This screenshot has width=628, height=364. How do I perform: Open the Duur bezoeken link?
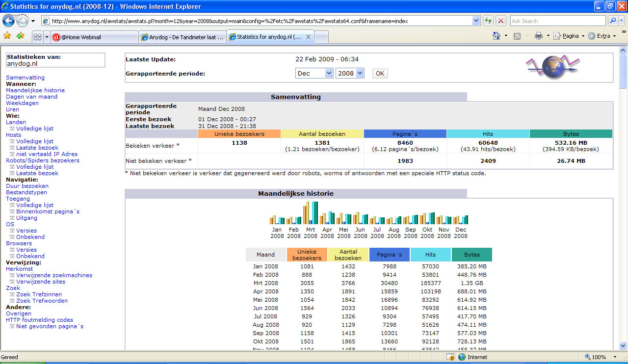tap(27, 186)
